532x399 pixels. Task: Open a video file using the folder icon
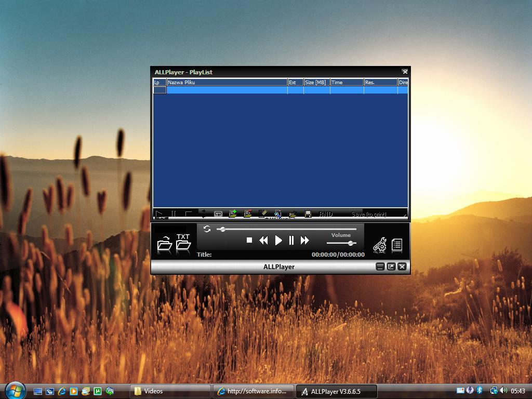tap(165, 245)
